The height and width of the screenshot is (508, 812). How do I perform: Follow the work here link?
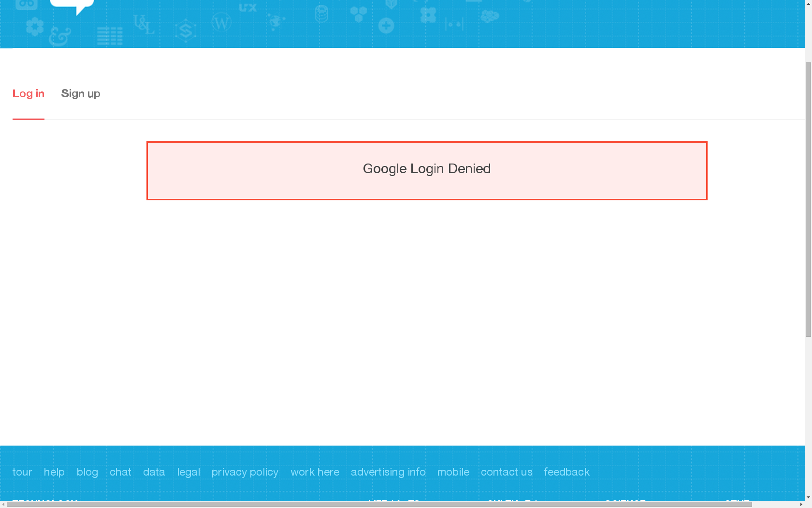(x=315, y=472)
